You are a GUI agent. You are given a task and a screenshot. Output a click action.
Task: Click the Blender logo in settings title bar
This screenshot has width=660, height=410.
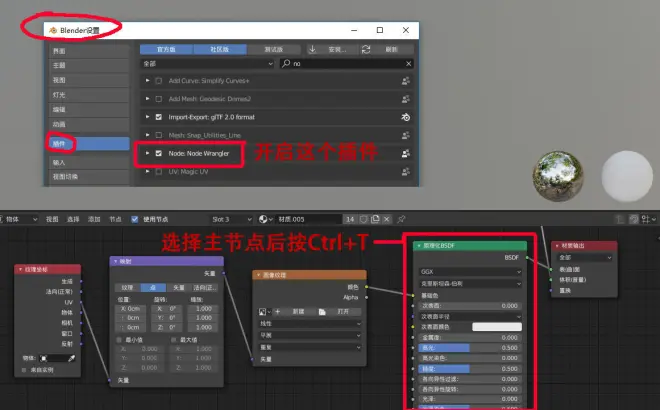coord(53,30)
